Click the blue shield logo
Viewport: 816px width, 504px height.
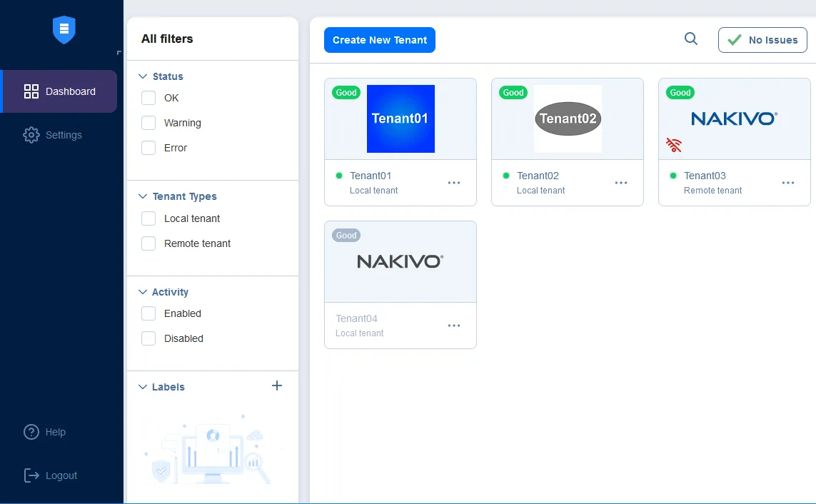click(64, 30)
